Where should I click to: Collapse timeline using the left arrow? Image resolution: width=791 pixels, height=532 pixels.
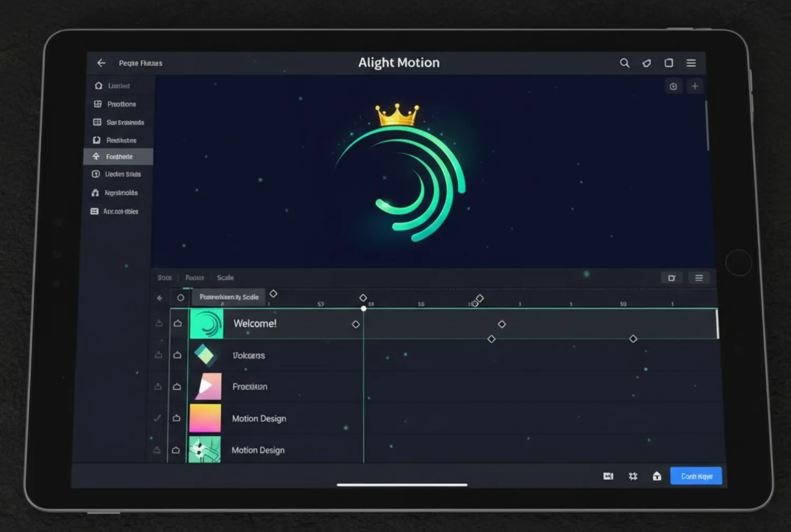[x=160, y=298]
